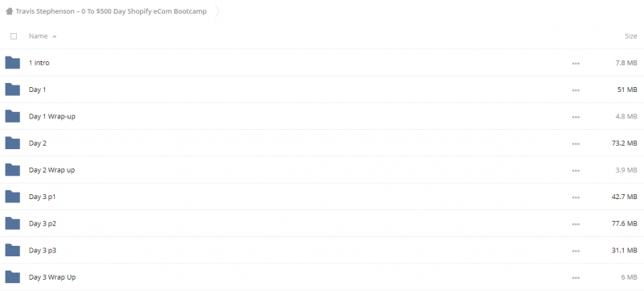The width and height of the screenshot is (644, 291).
Task: Show actions menu for Day 3 p3
Action: click(576, 252)
